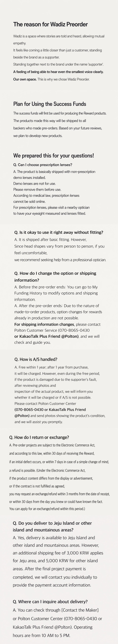This screenshot has width=118, height=644.
Task: Click the bold 'Our own space.' text
Action: pyautogui.click(x=25, y=79)
